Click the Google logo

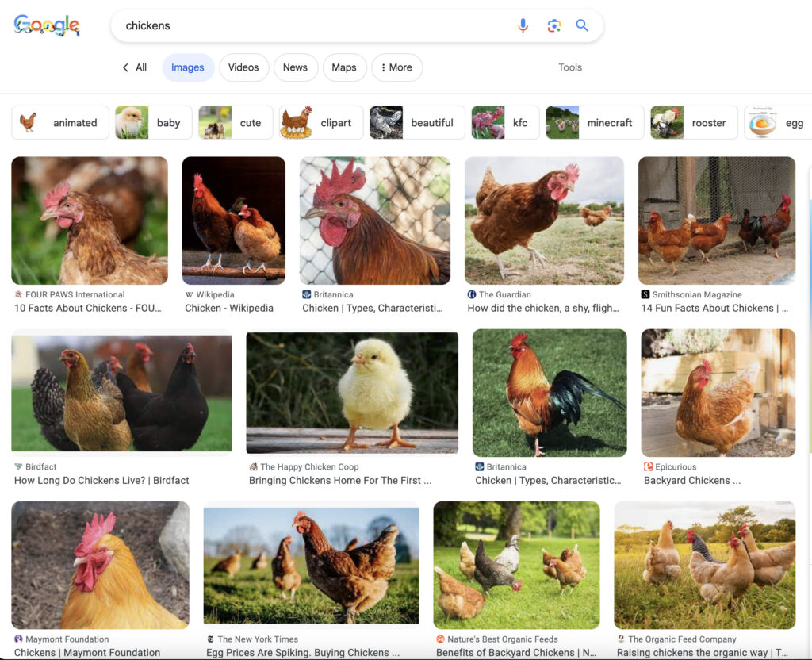click(47, 25)
